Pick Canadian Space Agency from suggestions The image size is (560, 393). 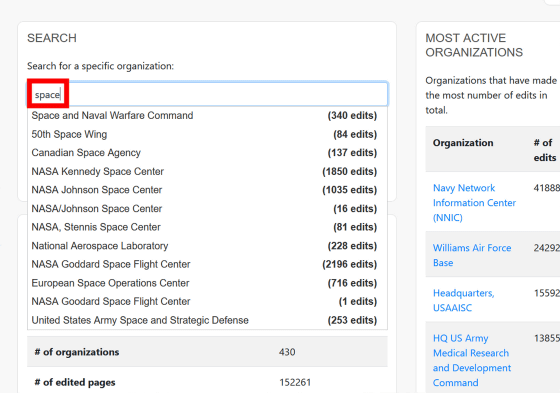pyautogui.click(x=208, y=153)
